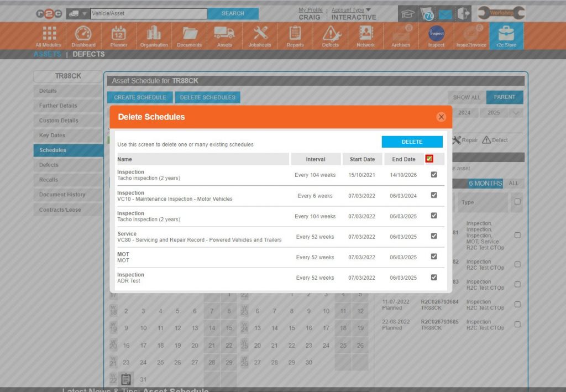Uncheck the ADR Test schedule checkbox
This screenshot has width=566, height=392.
(x=434, y=278)
